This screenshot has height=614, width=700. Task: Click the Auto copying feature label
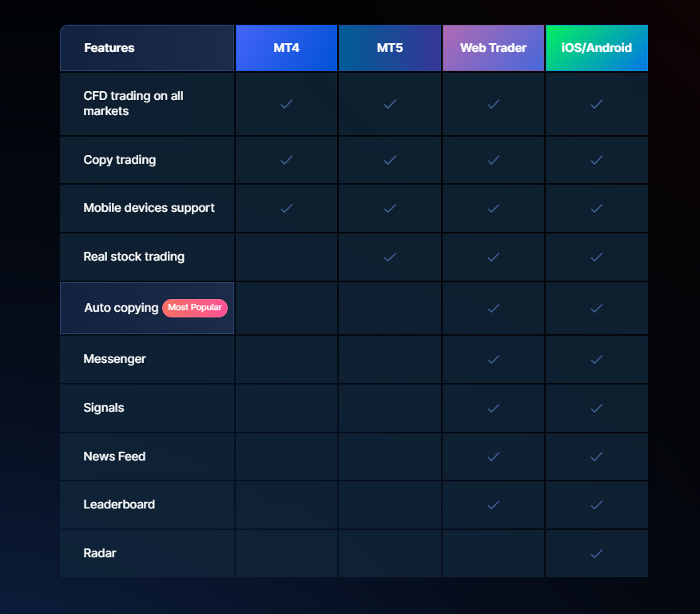[121, 308]
